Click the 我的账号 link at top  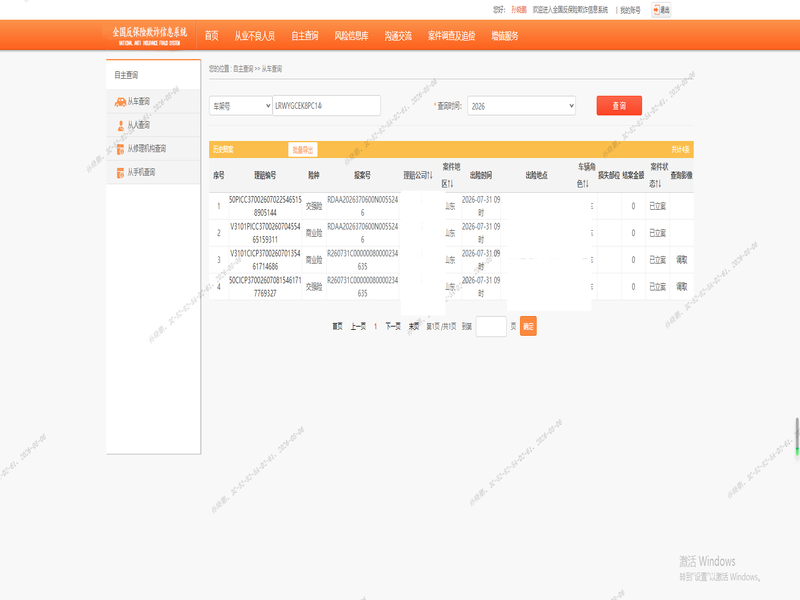pos(630,10)
